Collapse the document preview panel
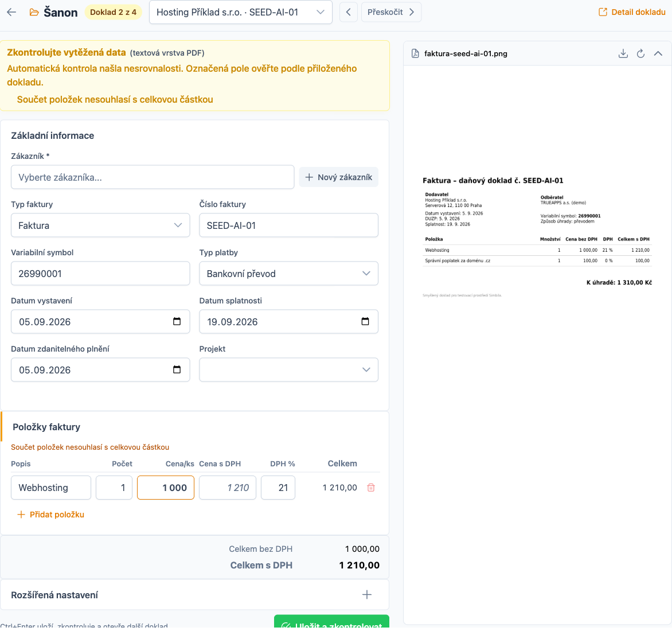672x639 pixels. click(658, 53)
